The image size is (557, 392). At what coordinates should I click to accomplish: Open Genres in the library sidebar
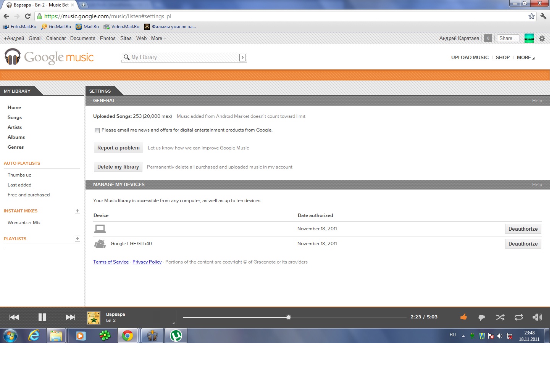16,147
